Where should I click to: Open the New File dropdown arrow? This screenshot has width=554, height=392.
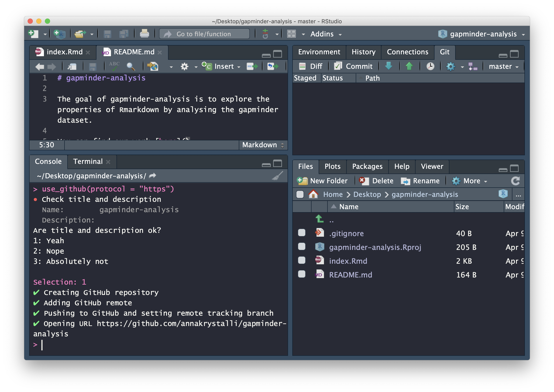pos(45,34)
